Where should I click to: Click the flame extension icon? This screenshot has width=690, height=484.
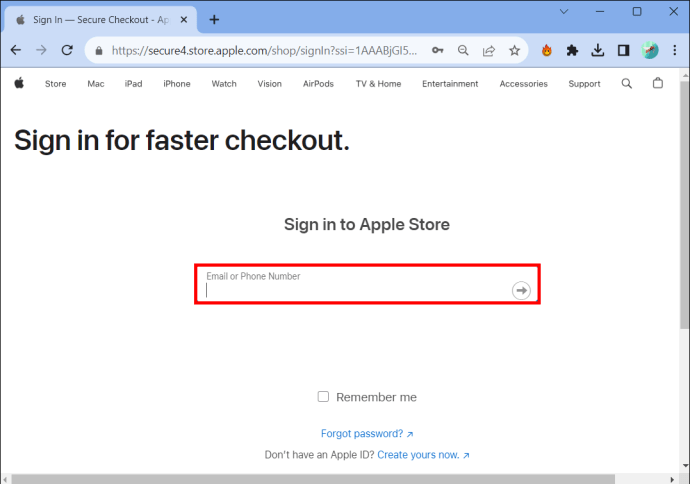tap(547, 50)
